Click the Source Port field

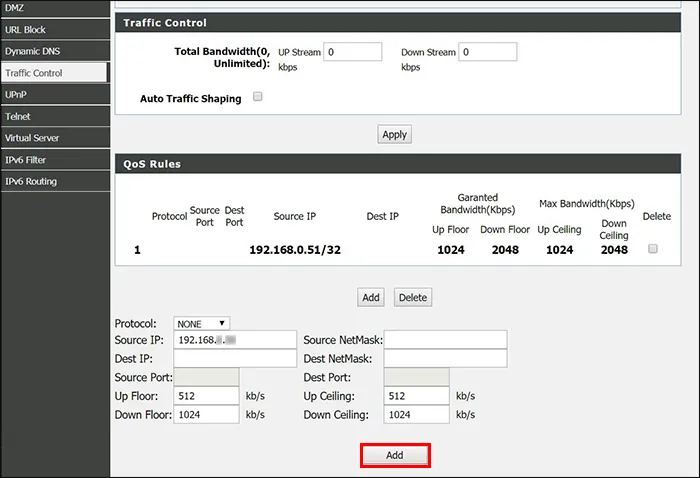pos(206,377)
